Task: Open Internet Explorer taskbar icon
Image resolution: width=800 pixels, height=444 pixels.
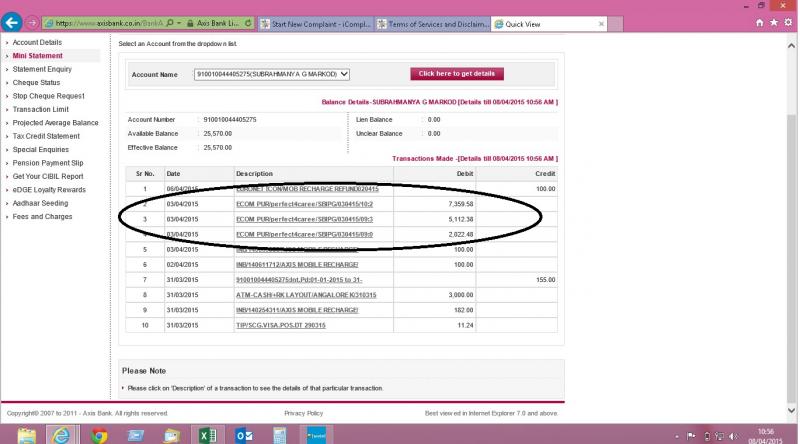Action: [61, 435]
